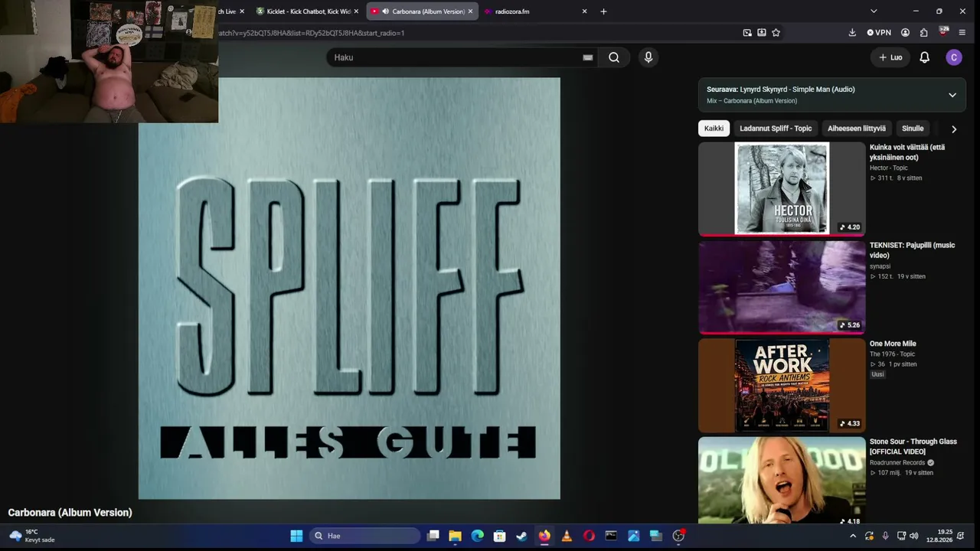Open Stone Sour - Through Glass title link

[x=913, y=446]
